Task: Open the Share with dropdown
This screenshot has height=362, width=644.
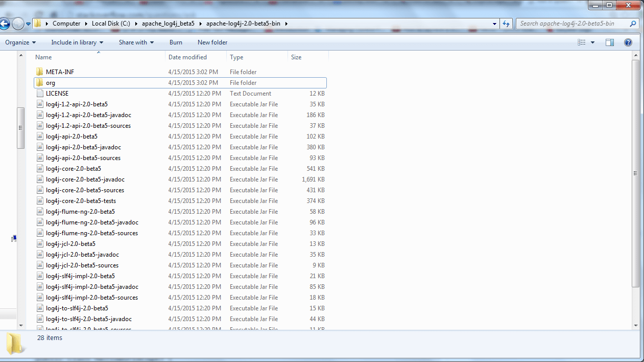Action: [x=136, y=42]
